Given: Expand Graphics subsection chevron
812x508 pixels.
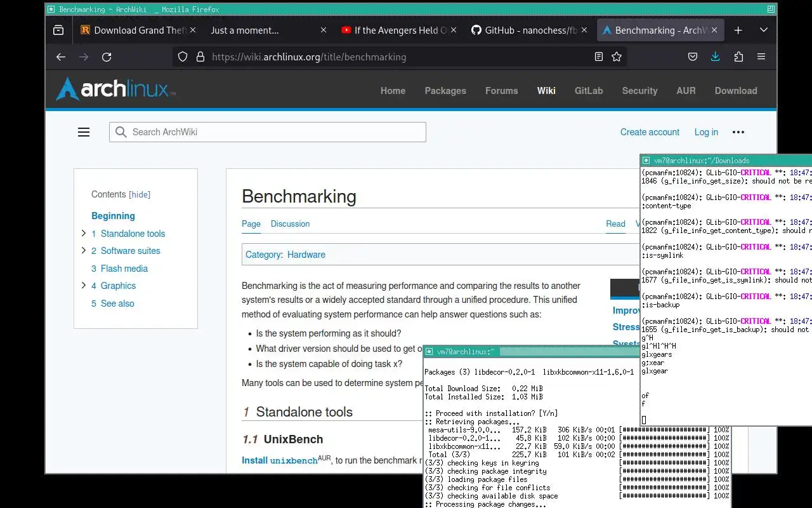Looking at the screenshot, I should click(x=84, y=286).
